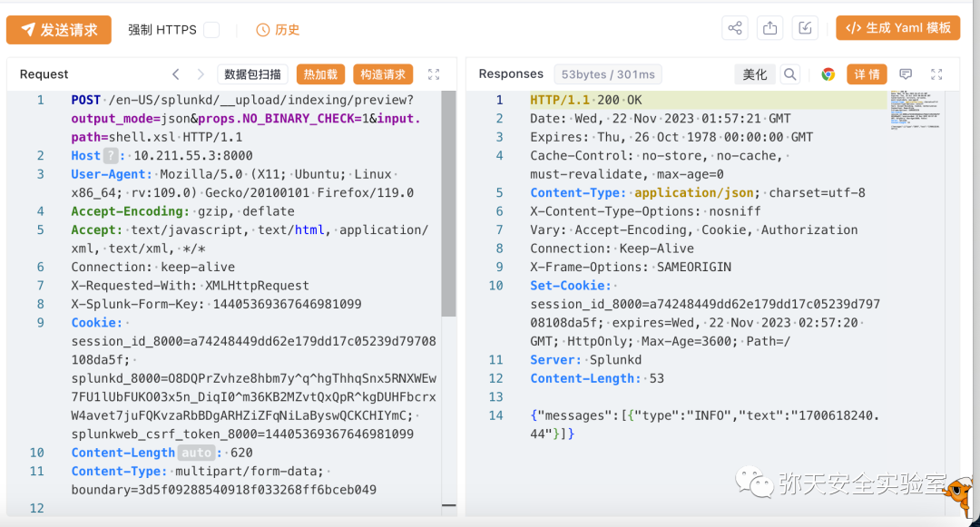This screenshot has width=980, height=527.
Task: Expand Responses panel to fullscreen
Action: click(x=936, y=74)
